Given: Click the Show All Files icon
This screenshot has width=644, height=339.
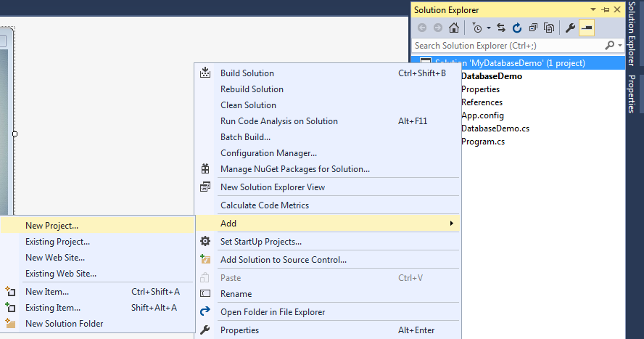Looking at the screenshot, I should (549, 28).
